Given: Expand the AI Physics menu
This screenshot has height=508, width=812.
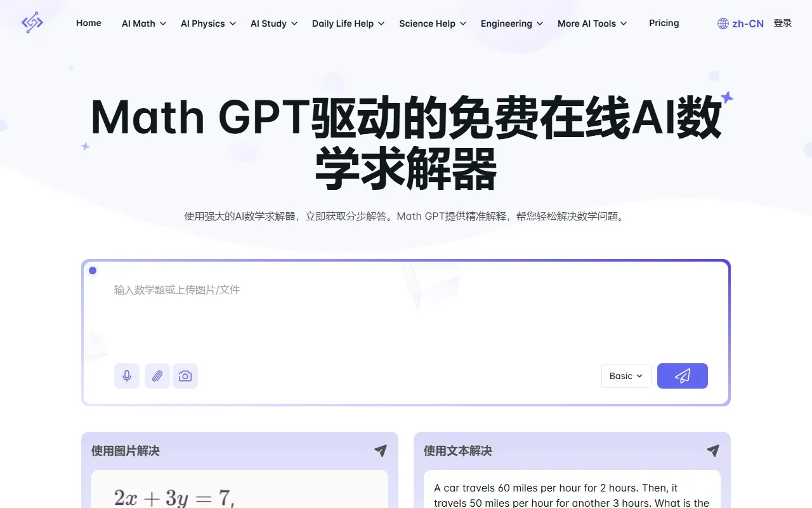Looking at the screenshot, I should 208,23.
